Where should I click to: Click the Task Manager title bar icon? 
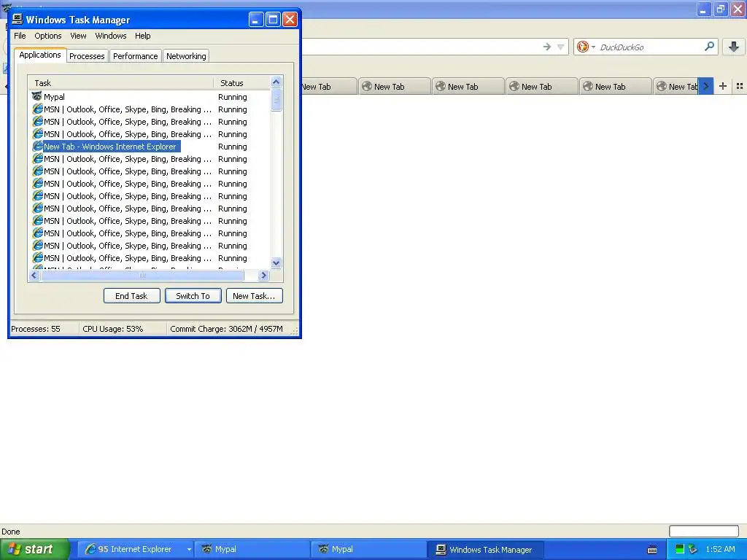click(x=18, y=19)
